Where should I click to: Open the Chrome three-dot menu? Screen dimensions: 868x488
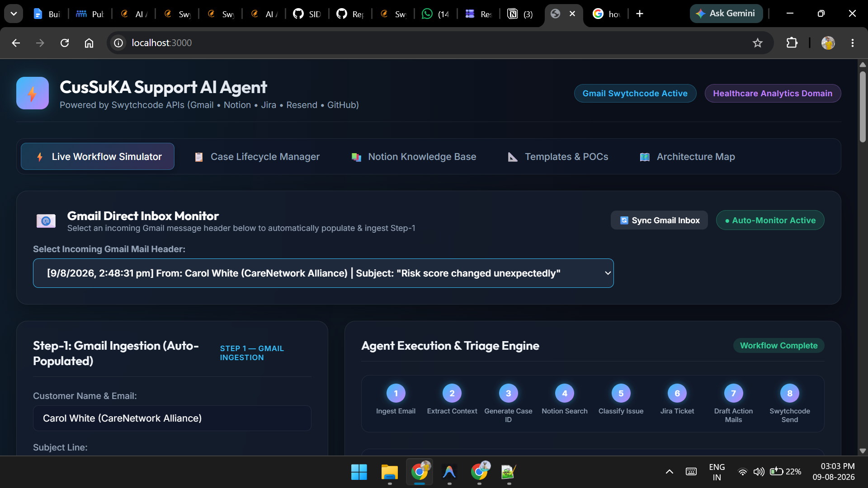[x=853, y=43]
